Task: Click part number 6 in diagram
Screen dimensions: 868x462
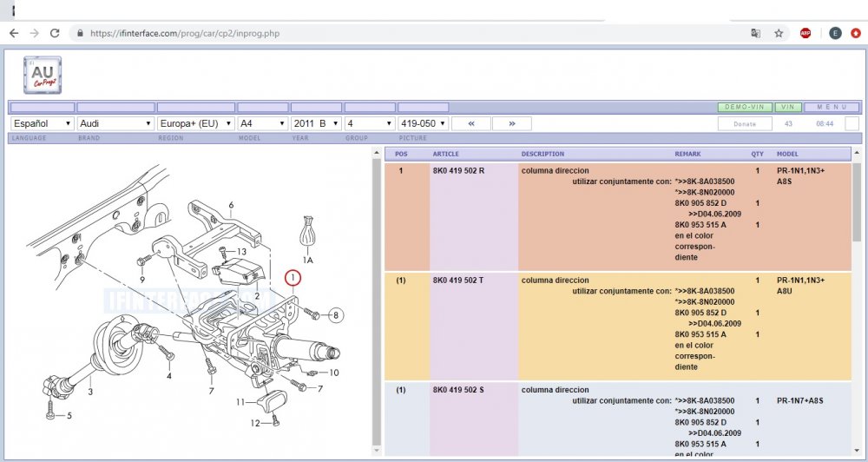Action: [231, 205]
